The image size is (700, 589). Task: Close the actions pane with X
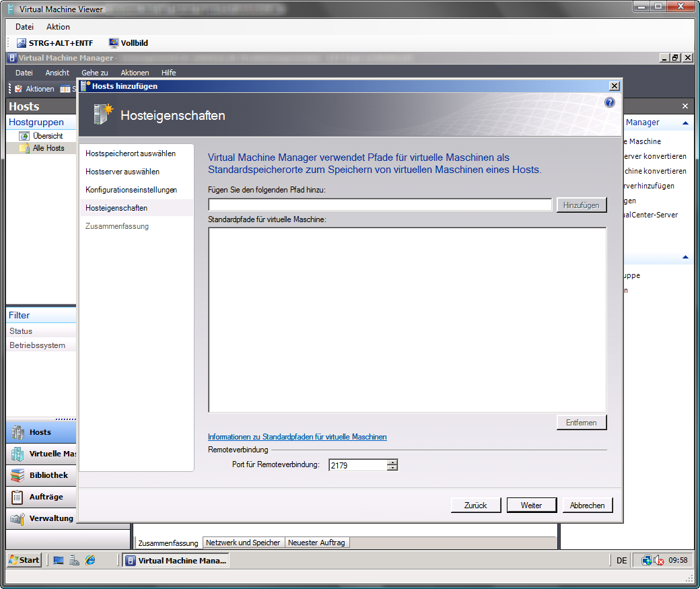(685, 106)
